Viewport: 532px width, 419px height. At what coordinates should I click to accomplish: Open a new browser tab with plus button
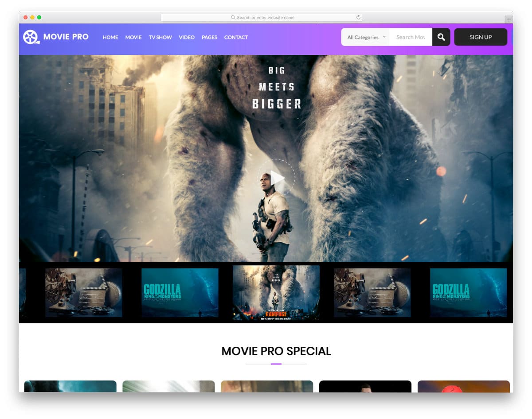(x=509, y=20)
